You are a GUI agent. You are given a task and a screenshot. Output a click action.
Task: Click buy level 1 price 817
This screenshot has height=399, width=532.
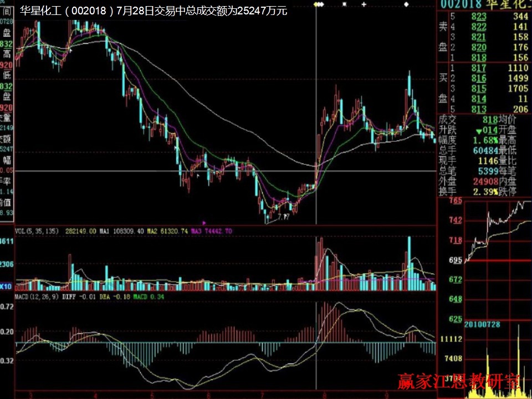point(478,68)
